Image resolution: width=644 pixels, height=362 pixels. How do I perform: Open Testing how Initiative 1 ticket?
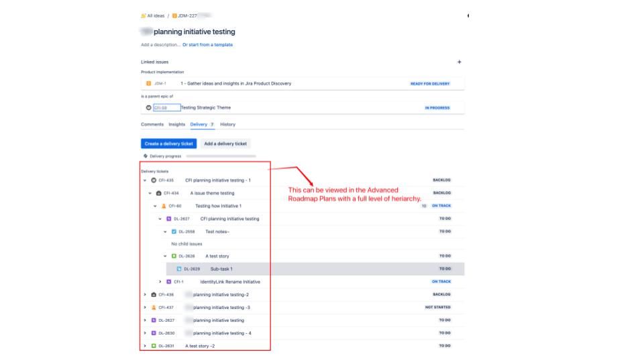pos(218,206)
